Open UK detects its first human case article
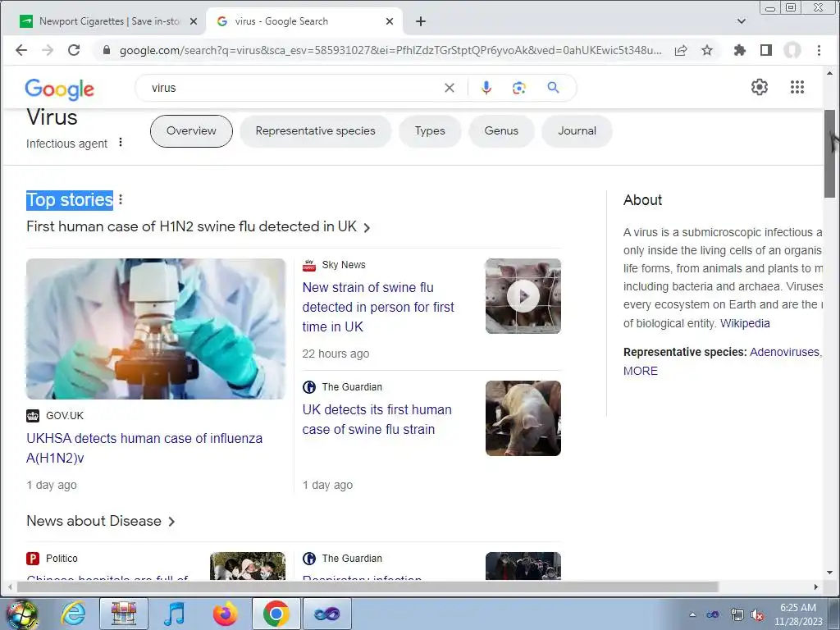 [x=377, y=419]
